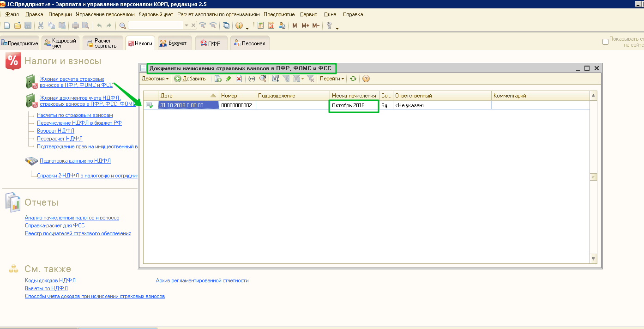
Task: Open Расчеты по страховым взносам link
Action: pyautogui.click(x=75, y=115)
